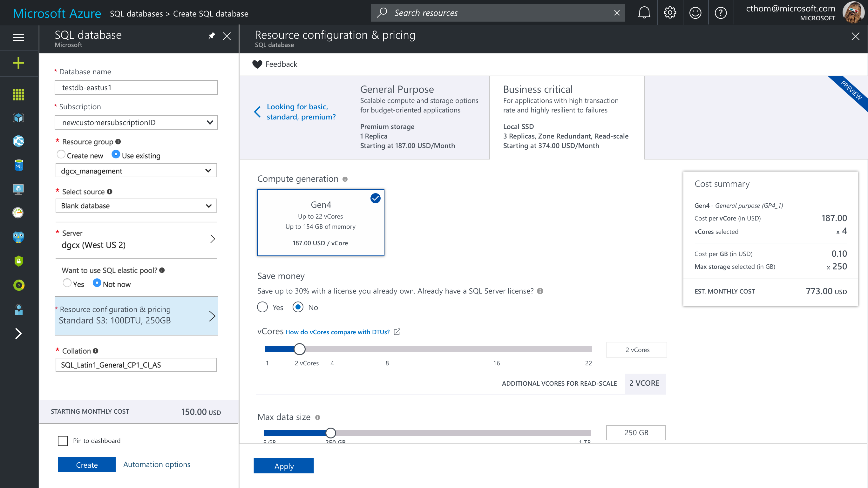Screen dimensions: 868x488
Task: Switch to the Business critical tier tab
Action: (567, 117)
